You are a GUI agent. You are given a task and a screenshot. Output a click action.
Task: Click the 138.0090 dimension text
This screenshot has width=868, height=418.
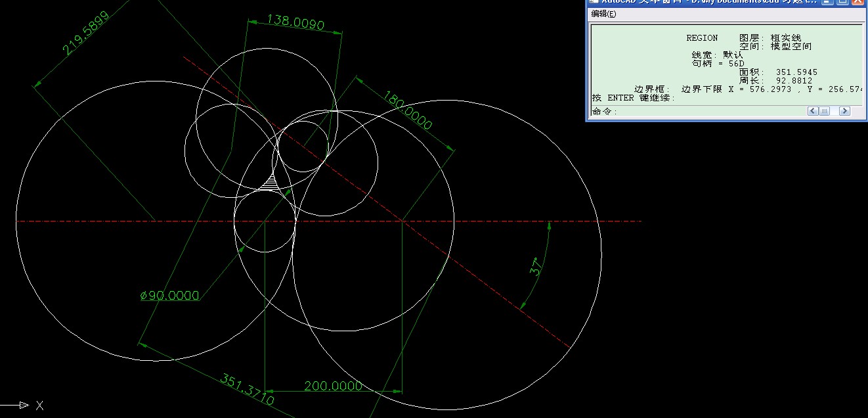pyautogui.click(x=295, y=23)
